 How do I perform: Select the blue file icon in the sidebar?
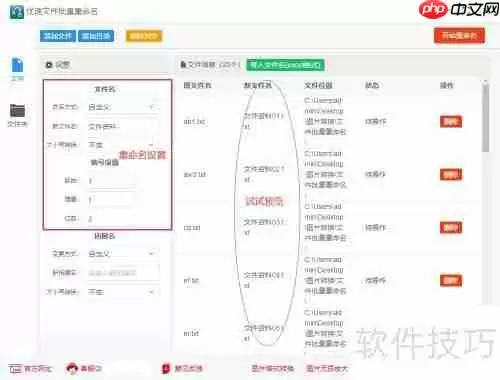coord(17,65)
